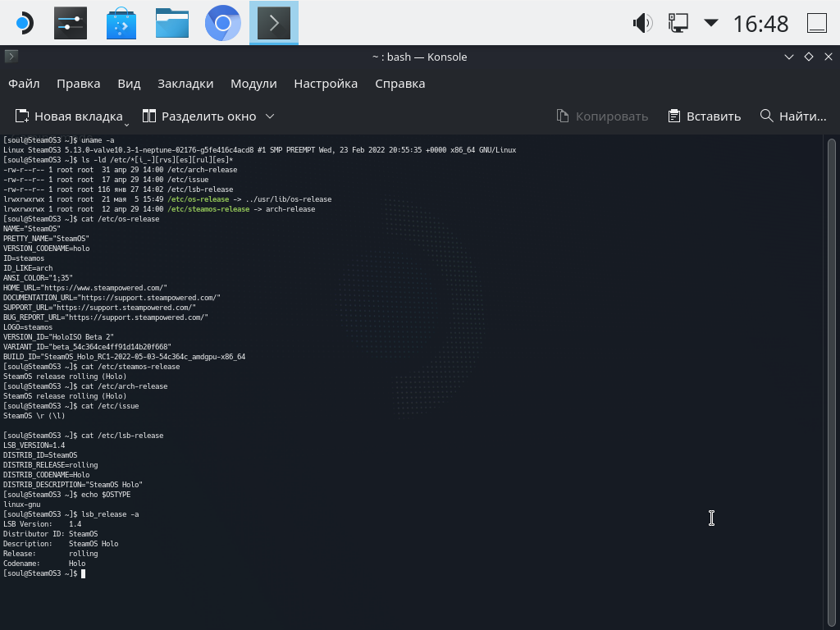This screenshot has width=840, height=630.
Task: Click the /etc/os-release symlink text
Action: (199, 199)
